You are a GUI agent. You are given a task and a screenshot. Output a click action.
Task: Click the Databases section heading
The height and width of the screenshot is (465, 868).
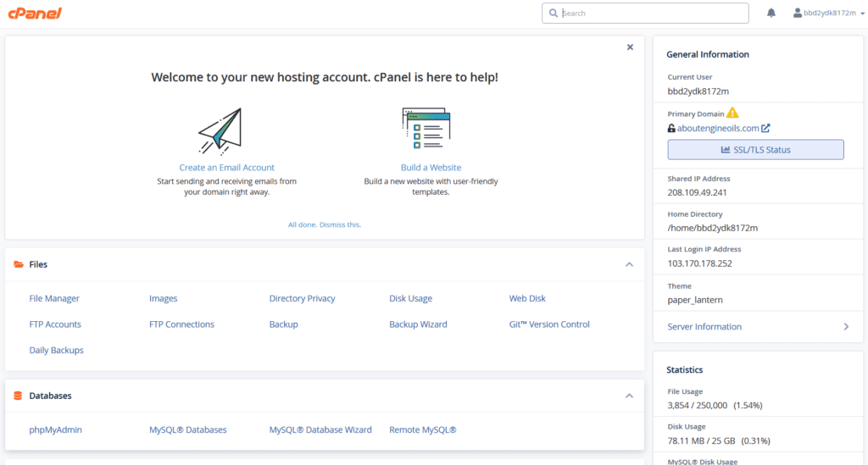(50, 396)
